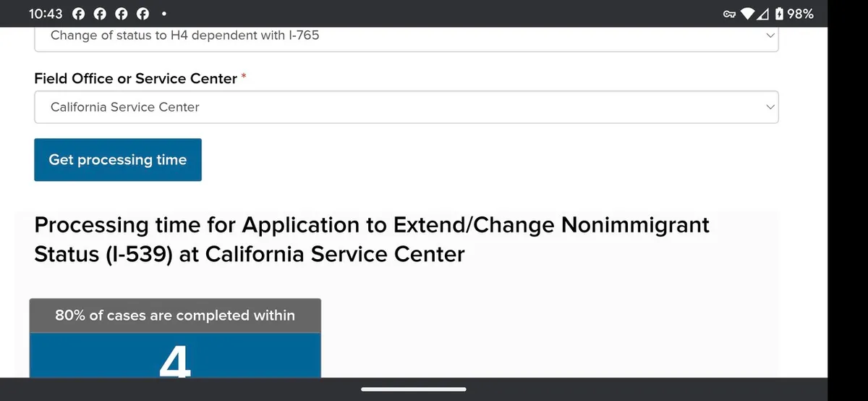Tap the battery charging icon
Image resolution: width=868 pixels, height=401 pixels.
click(779, 14)
